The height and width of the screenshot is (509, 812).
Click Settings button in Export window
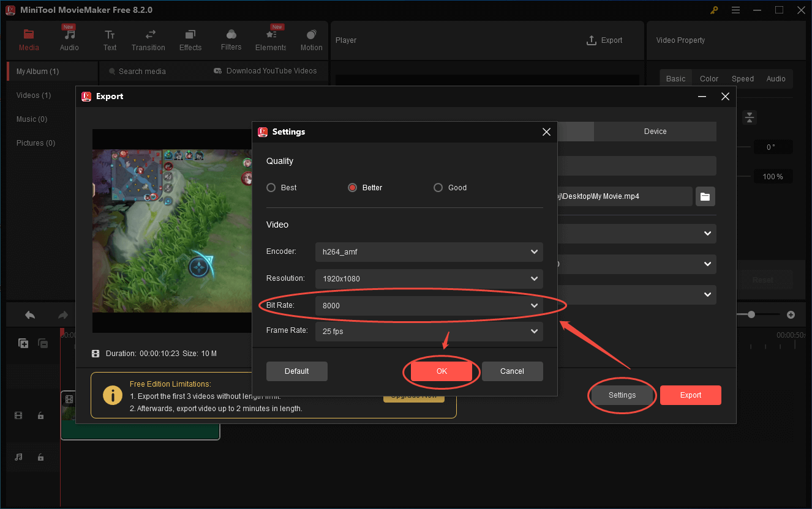(622, 395)
